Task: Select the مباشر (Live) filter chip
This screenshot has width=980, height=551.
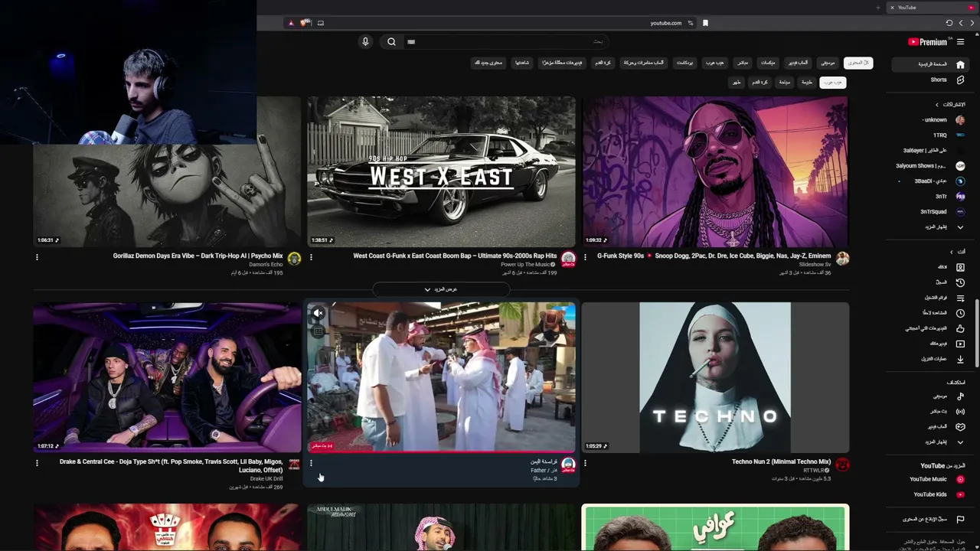Action: pos(743,63)
